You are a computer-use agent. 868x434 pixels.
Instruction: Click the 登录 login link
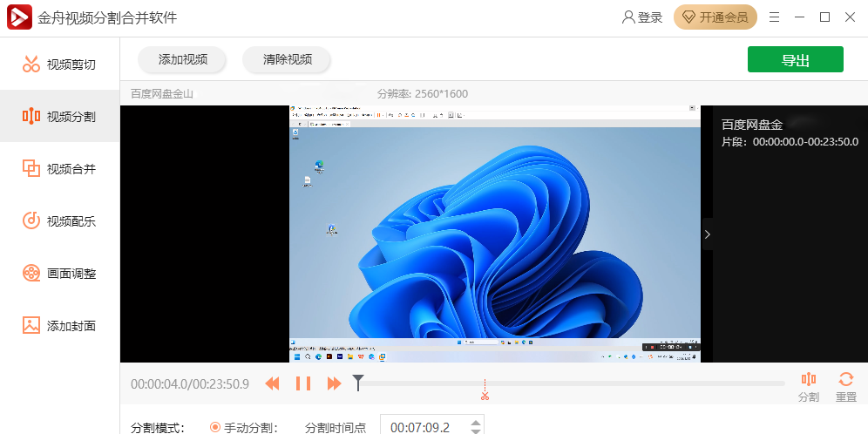pos(642,17)
